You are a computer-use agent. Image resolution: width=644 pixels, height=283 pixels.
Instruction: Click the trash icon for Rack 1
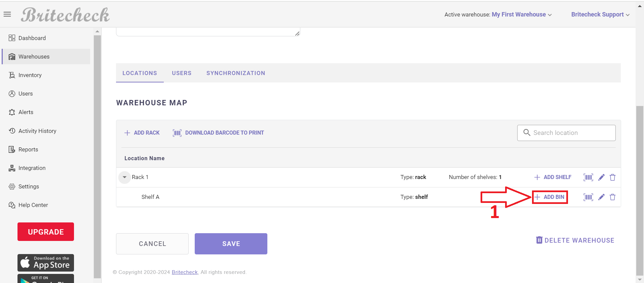[612, 177]
